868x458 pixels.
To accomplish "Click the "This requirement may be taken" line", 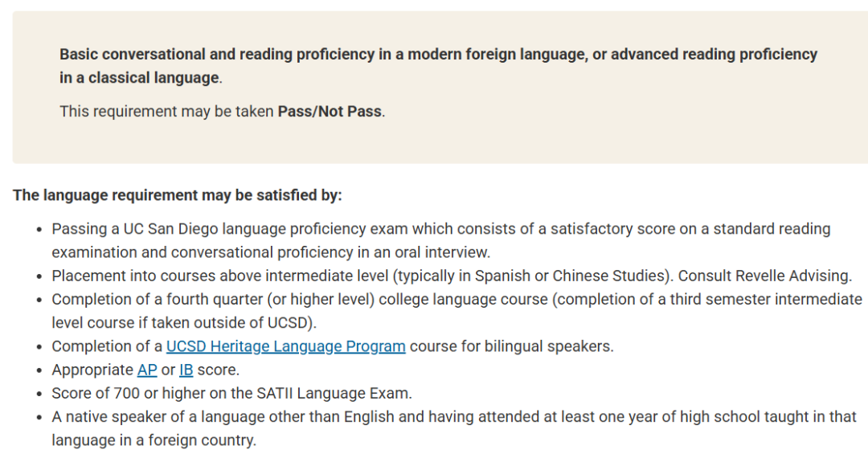I will (167, 111).
